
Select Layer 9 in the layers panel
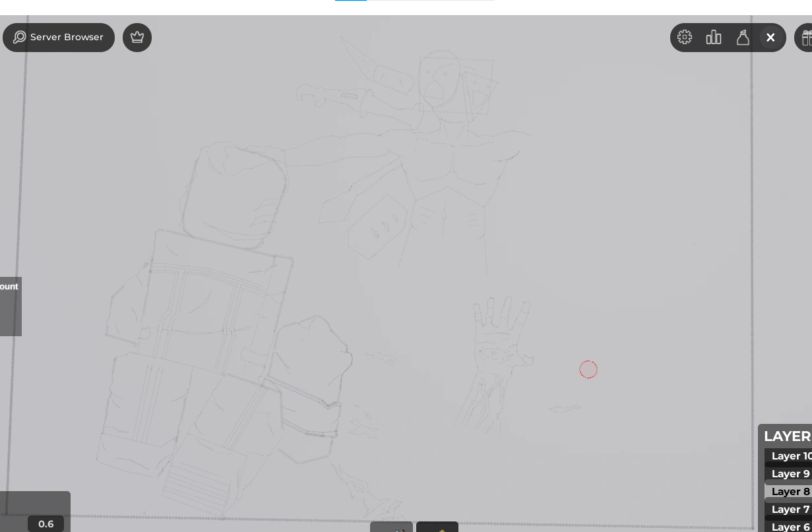coord(790,474)
